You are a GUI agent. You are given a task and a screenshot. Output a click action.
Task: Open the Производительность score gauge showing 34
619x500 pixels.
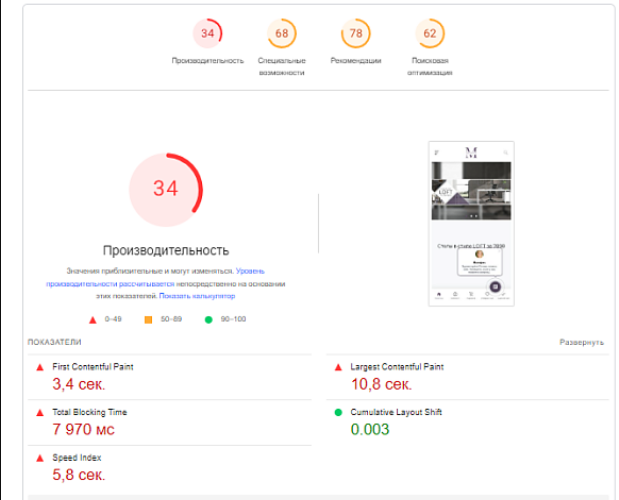coord(207,34)
